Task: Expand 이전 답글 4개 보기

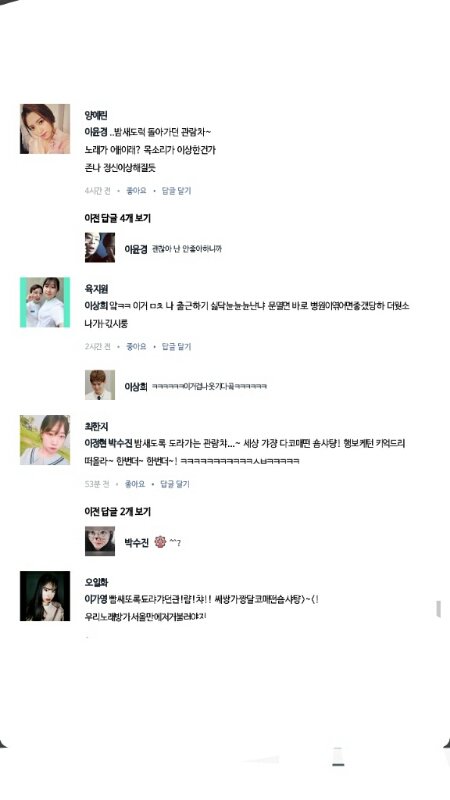Action: (x=117, y=218)
